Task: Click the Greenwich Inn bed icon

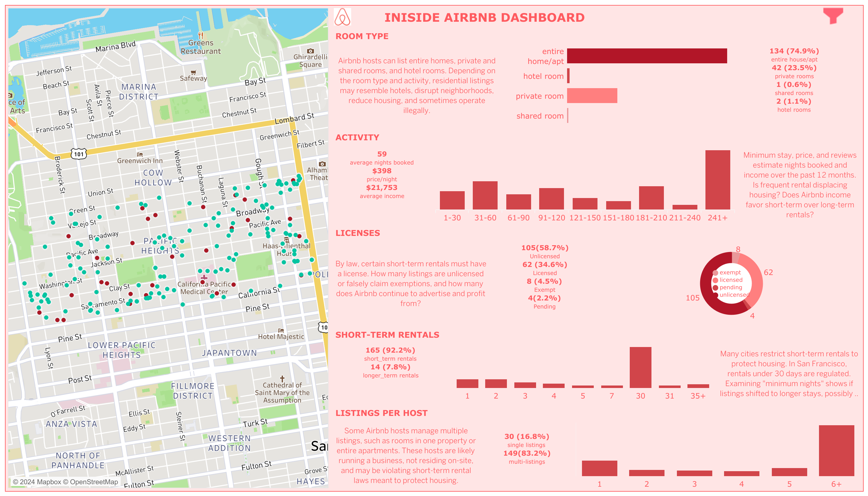Action: [140, 154]
